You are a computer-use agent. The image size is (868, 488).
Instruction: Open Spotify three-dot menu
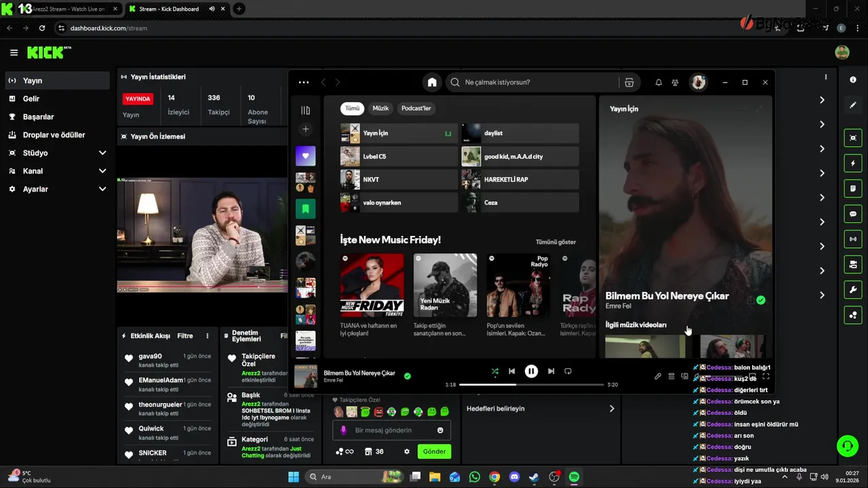click(304, 82)
